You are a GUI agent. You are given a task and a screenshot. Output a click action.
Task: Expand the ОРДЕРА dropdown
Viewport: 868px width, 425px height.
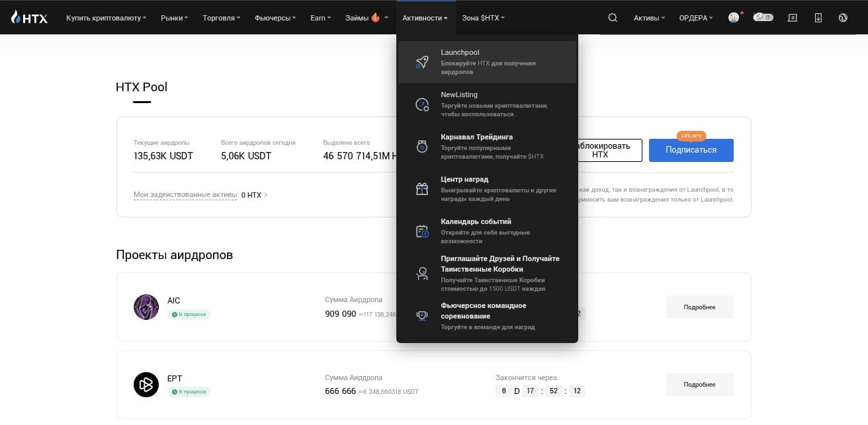tap(696, 18)
